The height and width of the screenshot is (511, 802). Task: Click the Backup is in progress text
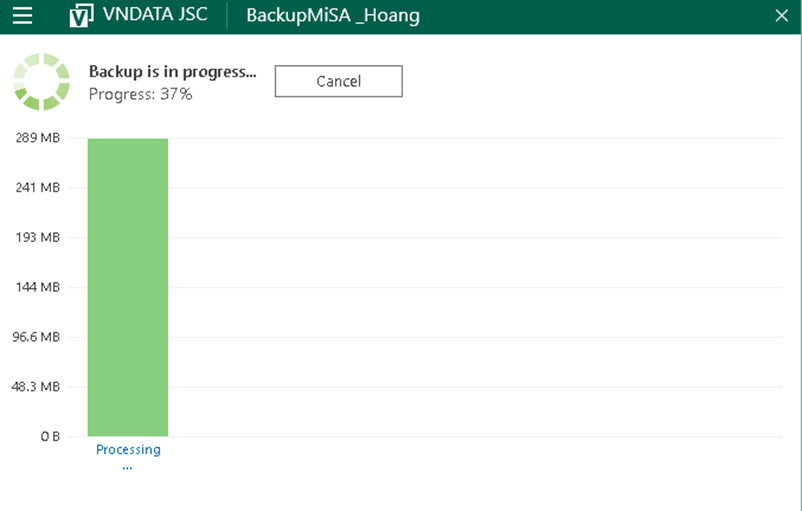pos(172,72)
